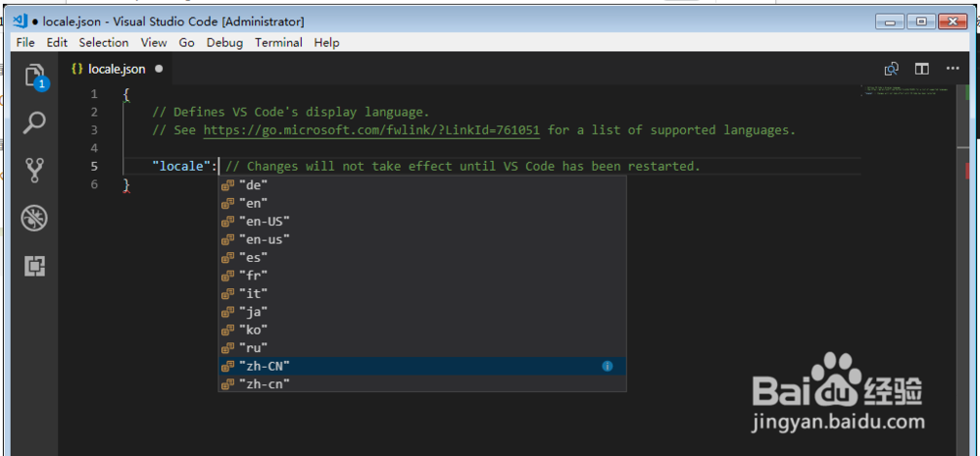Click the unsaved dot on locale.json tab
Image resolution: width=980 pixels, height=456 pixels.
[159, 69]
